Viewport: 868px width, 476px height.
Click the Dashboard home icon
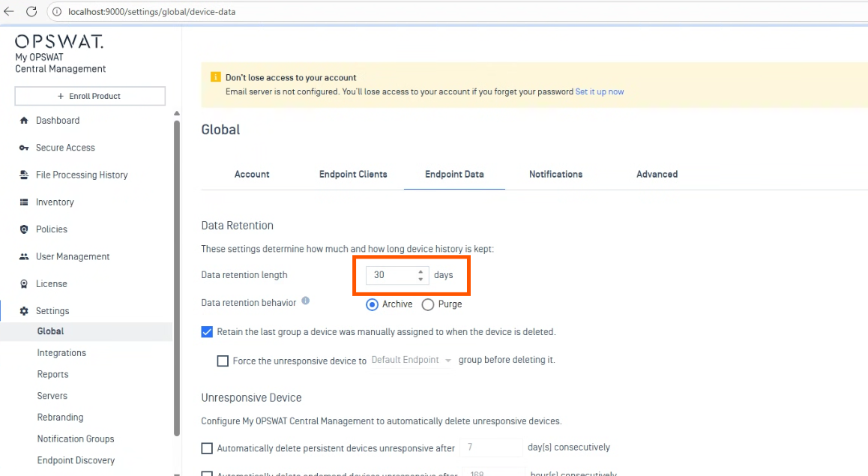coord(24,121)
